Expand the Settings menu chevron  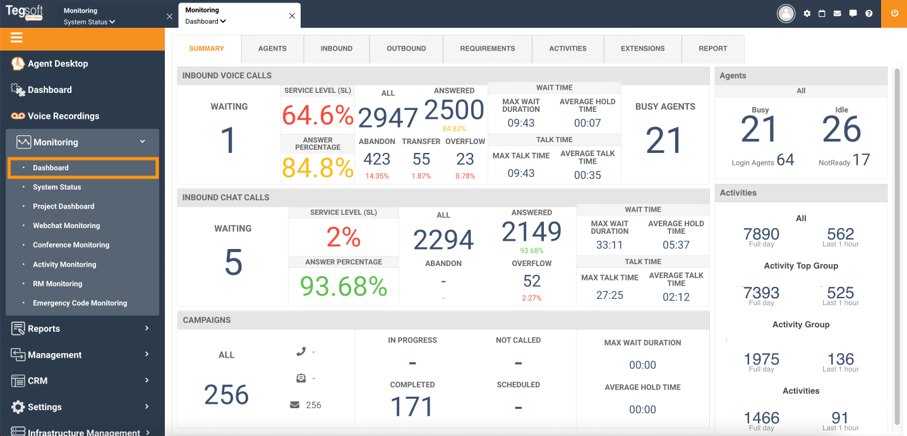point(146,407)
